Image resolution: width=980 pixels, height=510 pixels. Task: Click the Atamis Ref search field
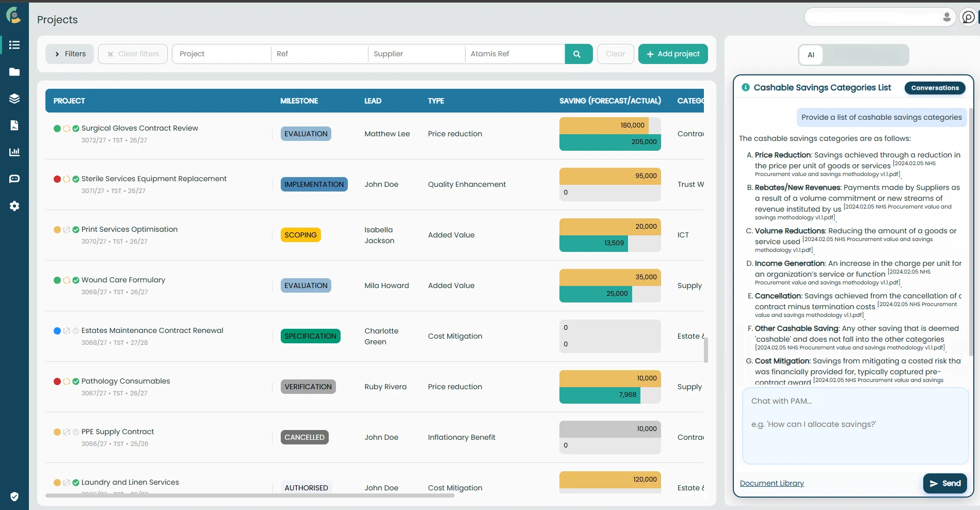[515, 54]
